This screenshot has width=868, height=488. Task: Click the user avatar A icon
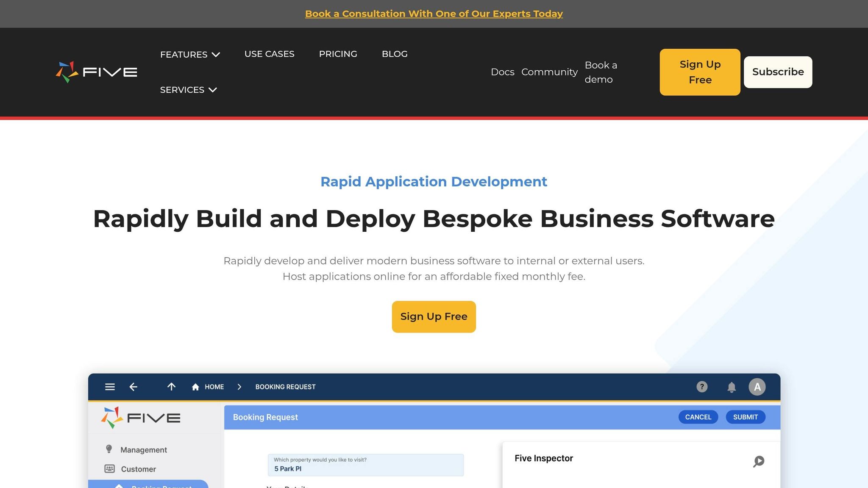(757, 387)
